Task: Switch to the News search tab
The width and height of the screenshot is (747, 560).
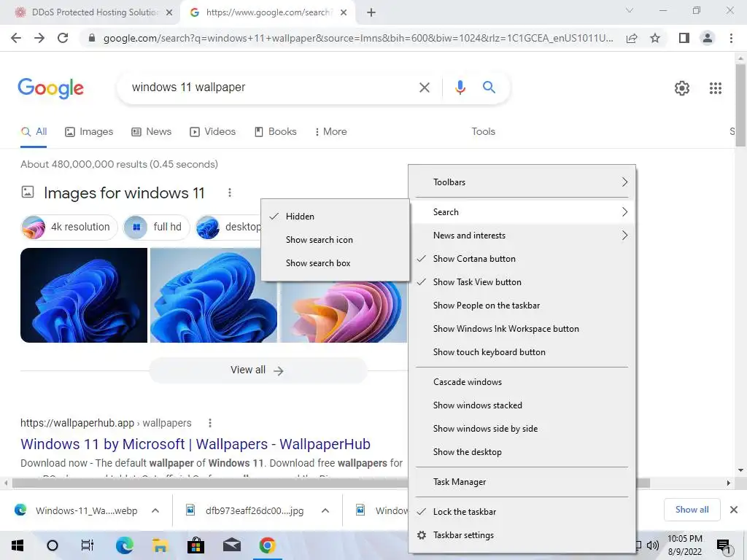Action: pos(152,131)
